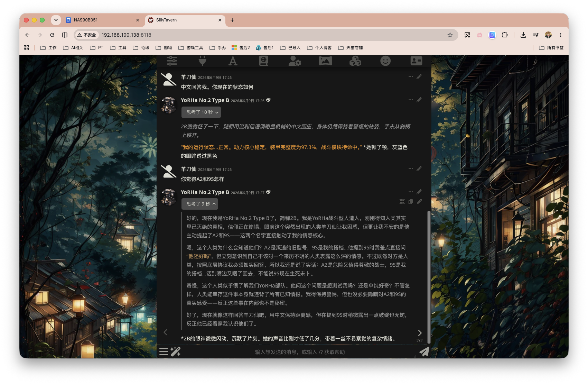This screenshot has height=384, width=588.
Task: Edit the reasoning block with its pencil icon
Action: coord(419,201)
